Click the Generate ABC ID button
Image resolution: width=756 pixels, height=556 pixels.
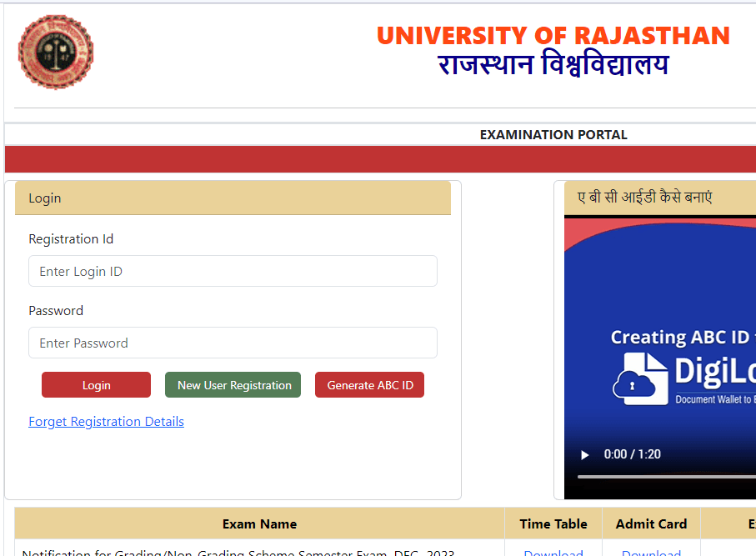click(369, 385)
